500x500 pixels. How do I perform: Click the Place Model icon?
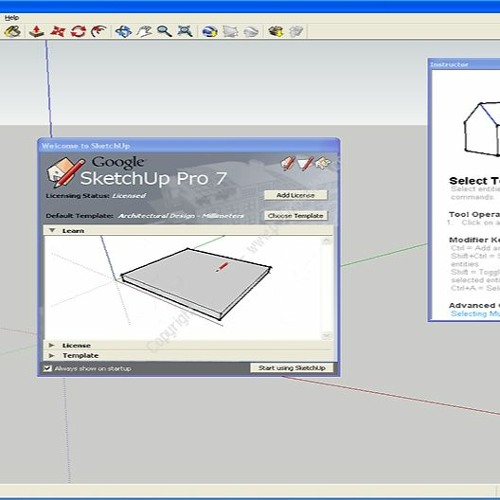(x=251, y=32)
